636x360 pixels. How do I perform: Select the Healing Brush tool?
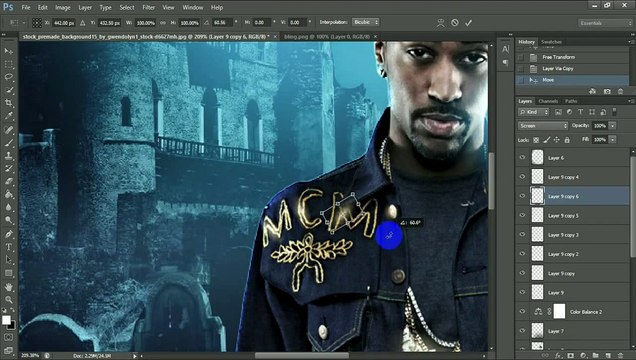coord(9,130)
